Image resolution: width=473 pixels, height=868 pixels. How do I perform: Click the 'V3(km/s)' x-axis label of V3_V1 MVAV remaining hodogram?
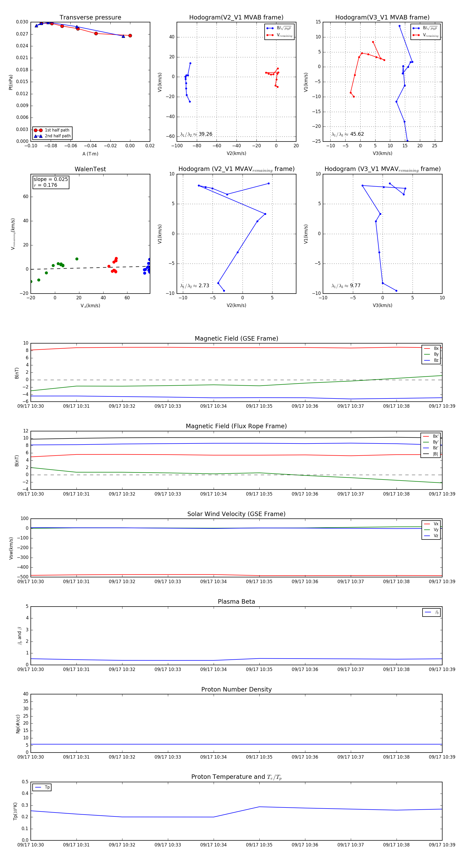(382, 306)
